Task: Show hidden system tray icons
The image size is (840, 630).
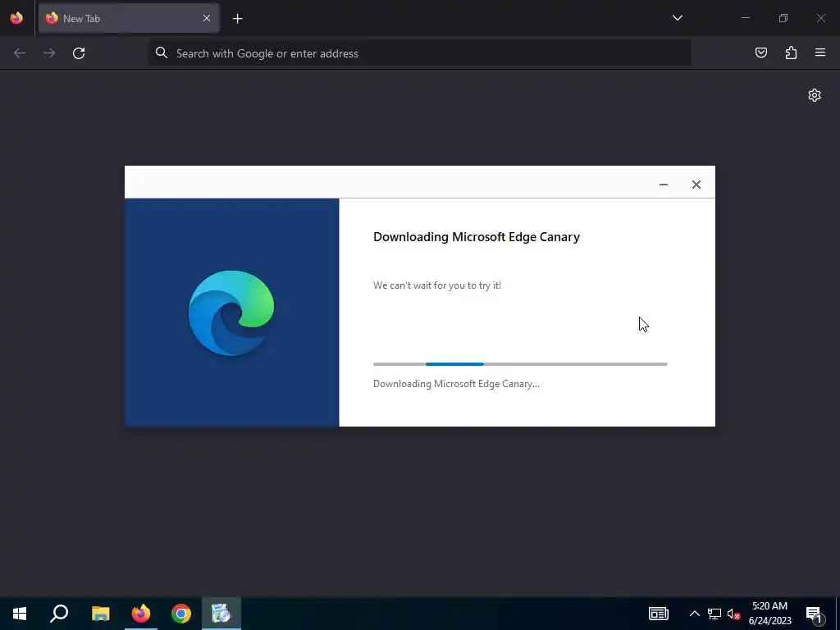Action: (694, 614)
